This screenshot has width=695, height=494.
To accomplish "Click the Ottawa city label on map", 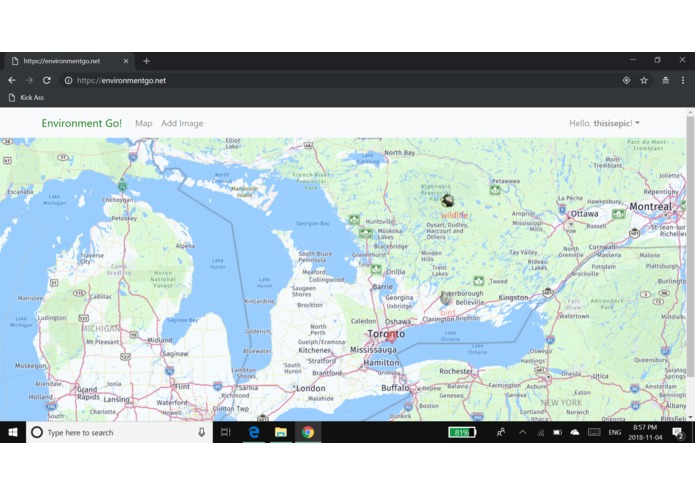I will pos(584,214).
